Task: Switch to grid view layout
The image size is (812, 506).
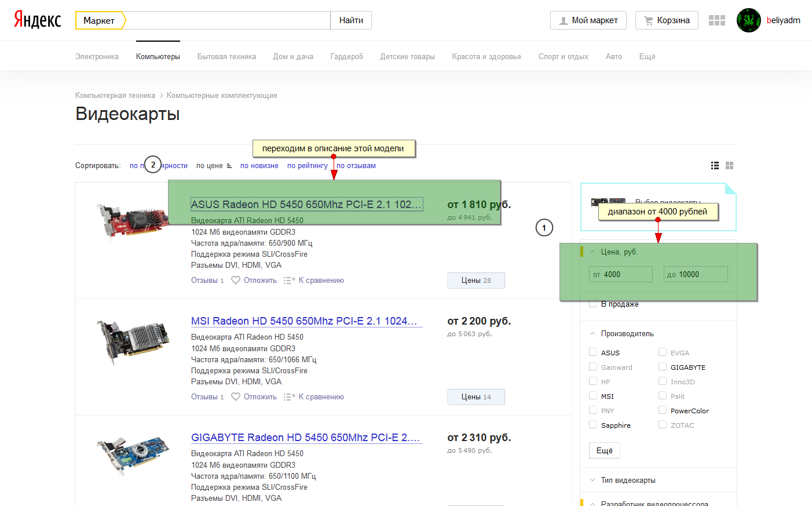Action: point(730,166)
